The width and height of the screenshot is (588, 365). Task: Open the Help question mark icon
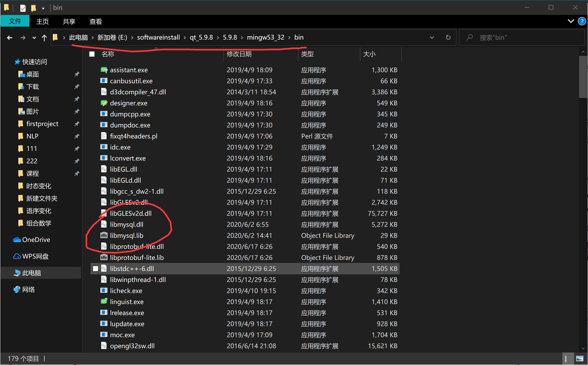click(x=582, y=21)
